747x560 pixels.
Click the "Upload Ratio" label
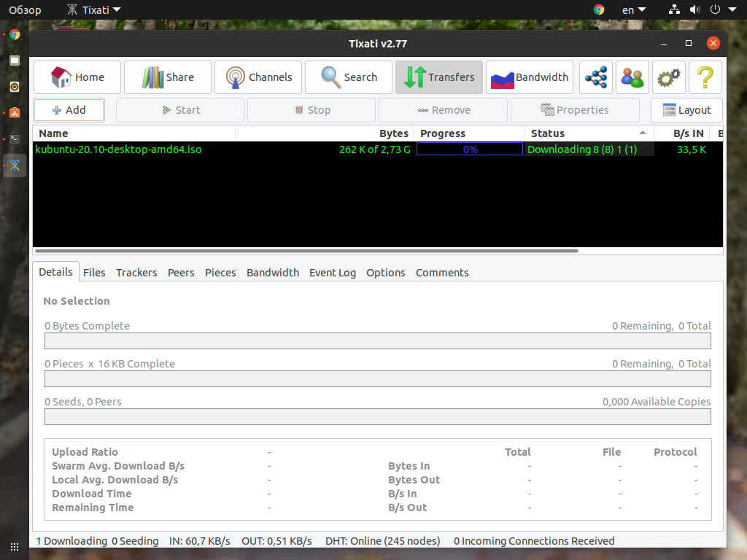[x=85, y=452]
